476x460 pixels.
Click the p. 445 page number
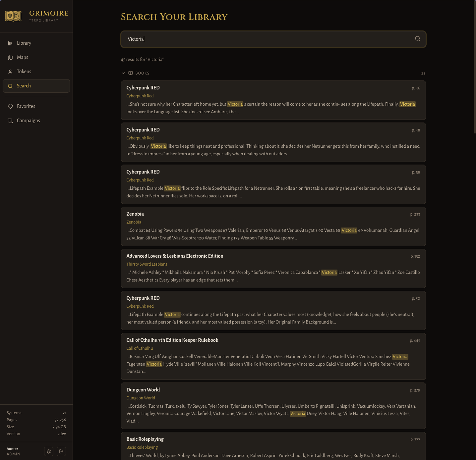(x=415, y=341)
